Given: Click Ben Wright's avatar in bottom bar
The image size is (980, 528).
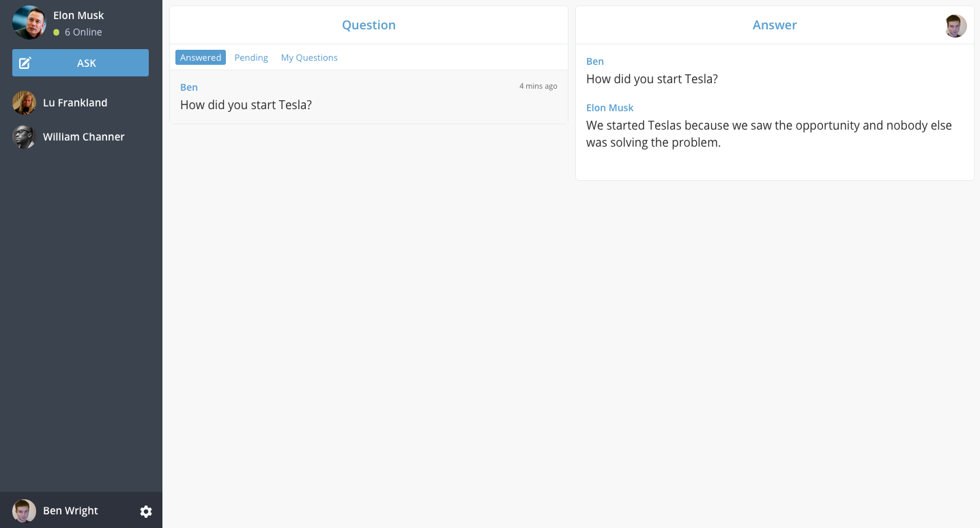Looking at the screenshot, I should [x=24, y=511].
